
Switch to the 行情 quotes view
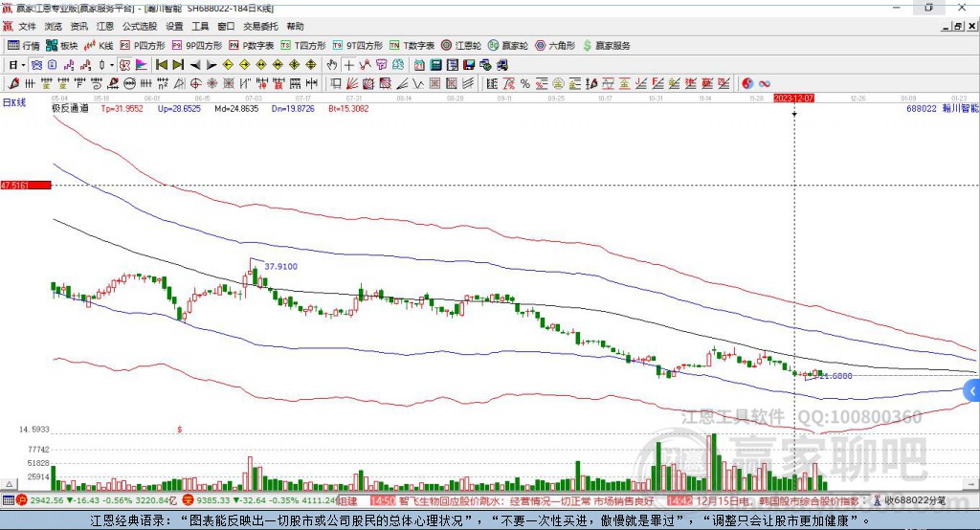pyautogui.click(x=25, y=45)
